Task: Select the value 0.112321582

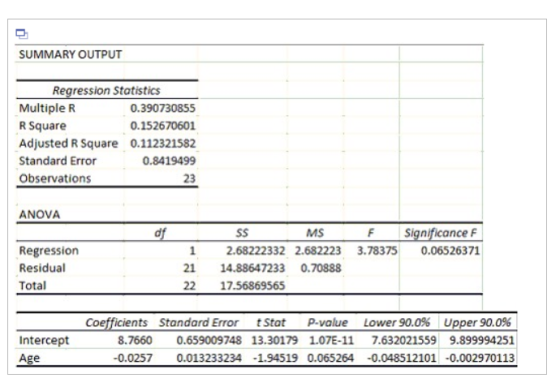Action: 162,143
